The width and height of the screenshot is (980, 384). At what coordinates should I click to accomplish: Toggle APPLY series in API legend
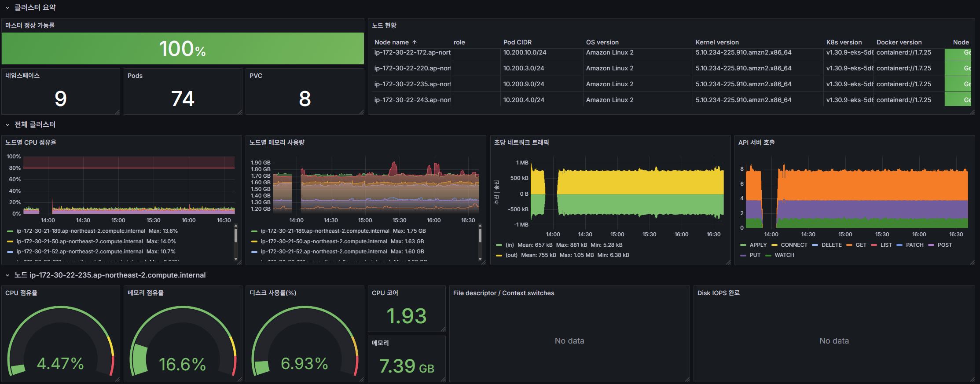point(758,245)
